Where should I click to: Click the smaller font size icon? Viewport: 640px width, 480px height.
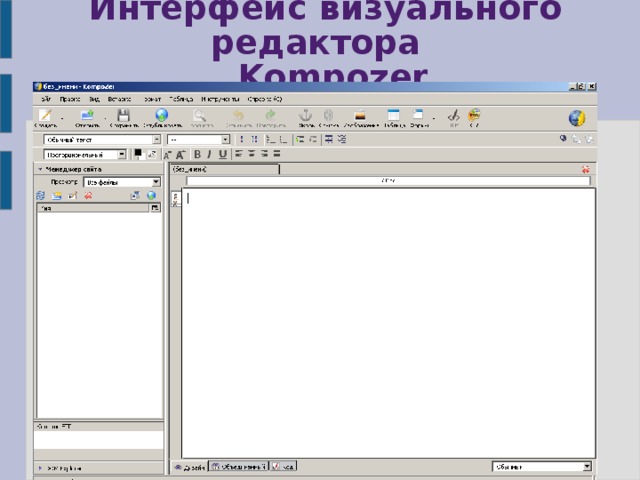[x=167, y=155]
